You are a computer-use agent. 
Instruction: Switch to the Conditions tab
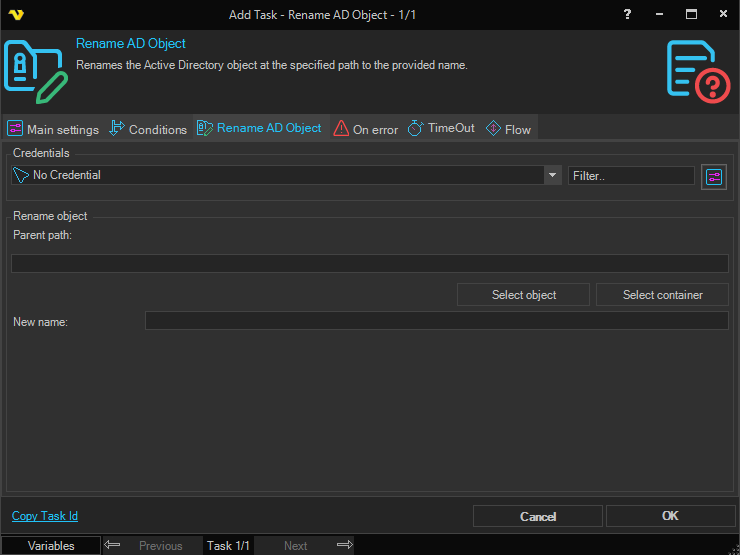(148, 129)
